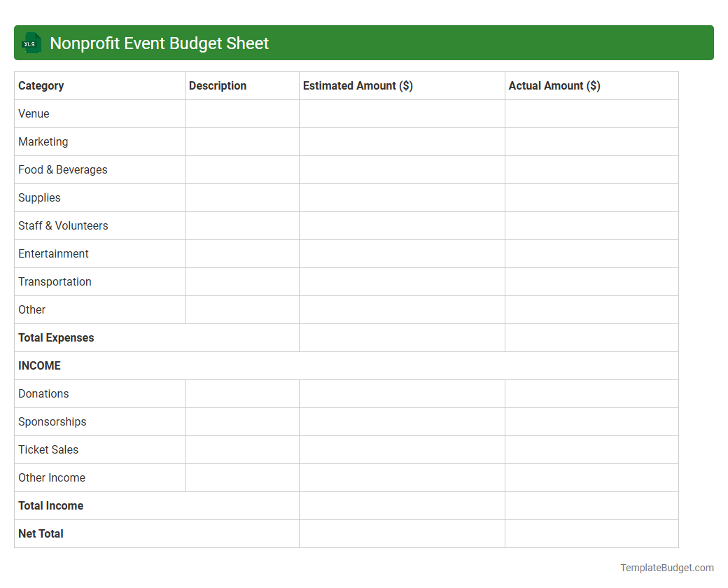Screen dimensions: 728x588
Task: Click the Supplies row label
Action: [x=39, y=197]
